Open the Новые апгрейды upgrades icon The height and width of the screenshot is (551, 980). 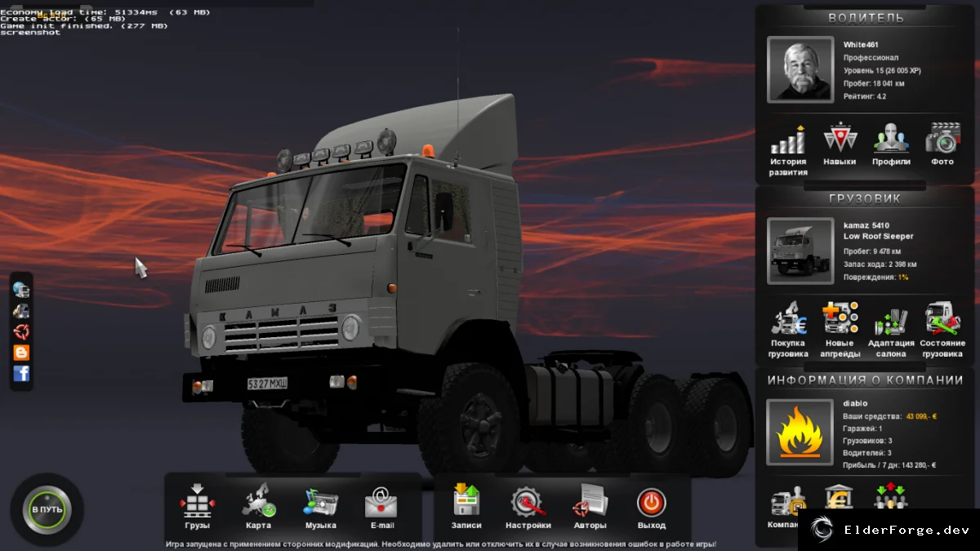(x=840, y=318)
